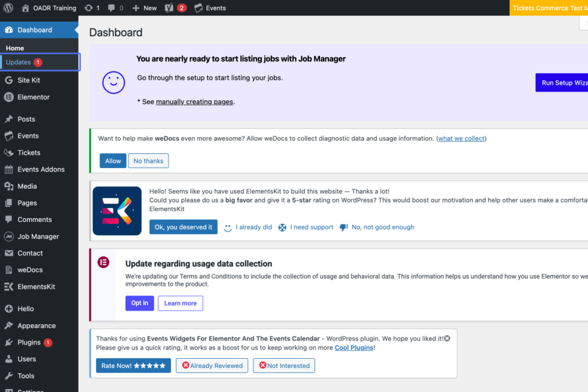Click Learn more in Elementor notice
The width and height of the screenshot is (588, 392).
coord(180,303)
